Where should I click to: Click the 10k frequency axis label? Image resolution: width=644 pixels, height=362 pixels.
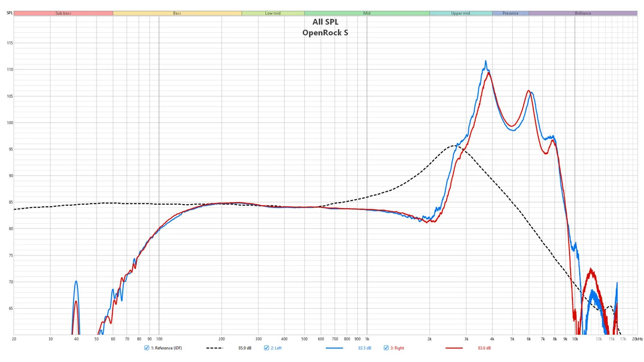pos(575,339)
